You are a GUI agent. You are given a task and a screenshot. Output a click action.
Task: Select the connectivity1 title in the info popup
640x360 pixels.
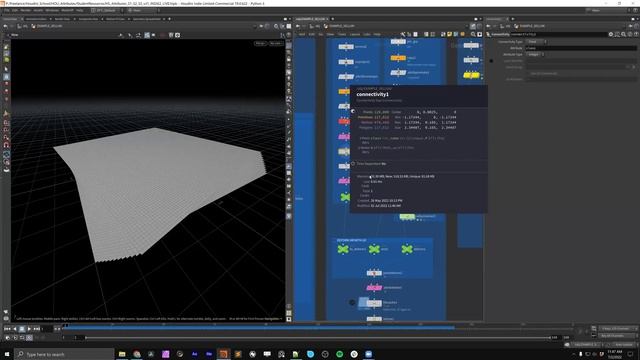[373, 94]
